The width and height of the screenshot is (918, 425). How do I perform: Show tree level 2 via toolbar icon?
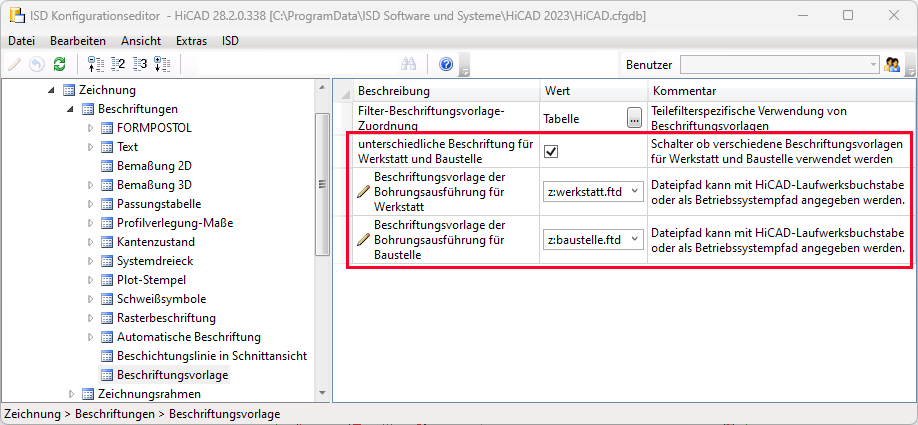[x=118, y=64]
